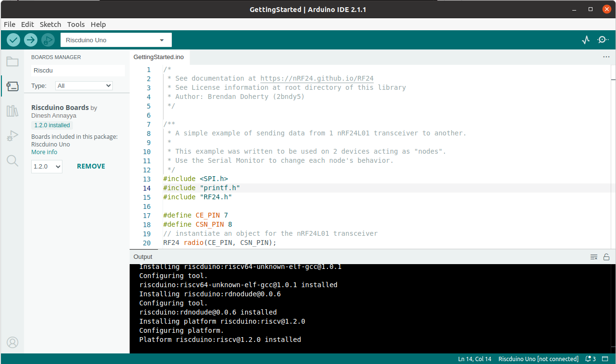Open the nRF24.github.io/RF24 documentation link
The width and height of the screenshot is (616, 364).
tap(317, 78)
